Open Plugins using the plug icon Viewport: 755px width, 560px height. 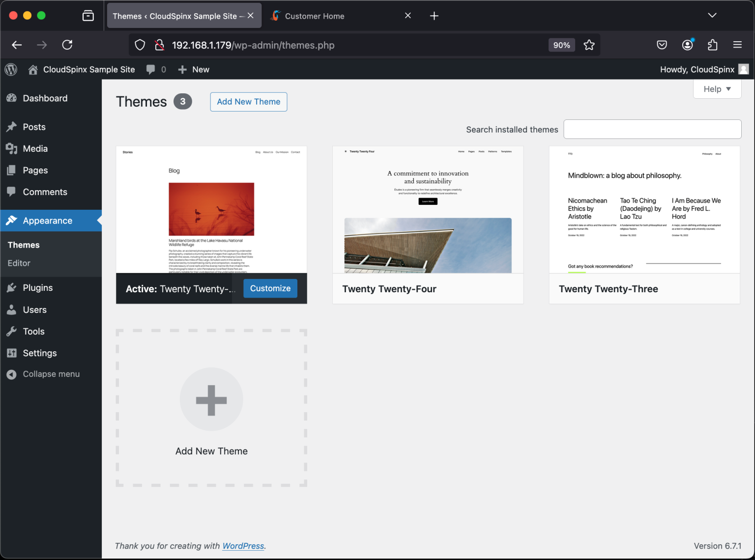(11, 287)
